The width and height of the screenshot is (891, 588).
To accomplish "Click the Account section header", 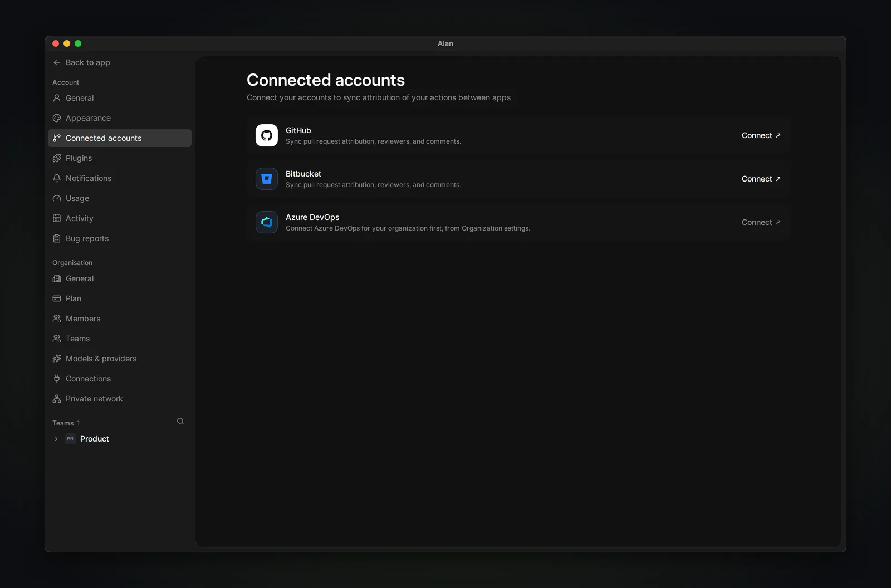I will [x=66, y=82].
